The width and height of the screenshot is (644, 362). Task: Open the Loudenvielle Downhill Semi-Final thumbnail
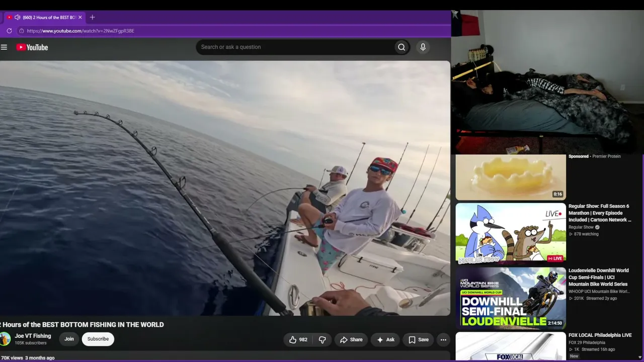511,298
